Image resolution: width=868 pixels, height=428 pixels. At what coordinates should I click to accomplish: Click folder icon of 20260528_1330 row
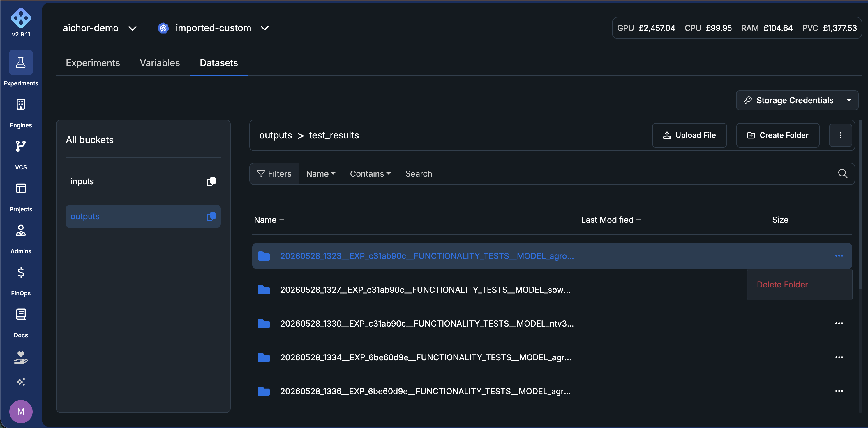[264, 323]
